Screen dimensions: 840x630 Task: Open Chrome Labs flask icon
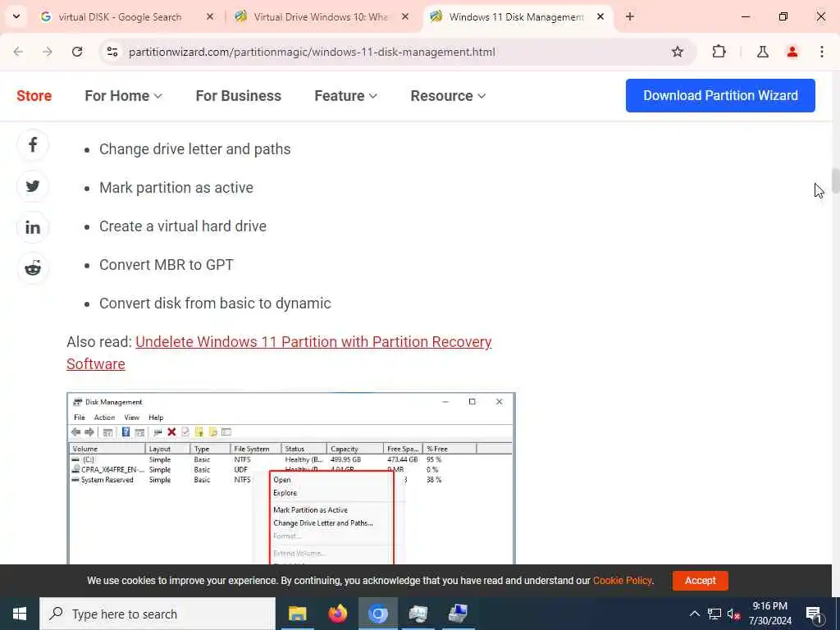pyautogui.click(x=763, y=52)
